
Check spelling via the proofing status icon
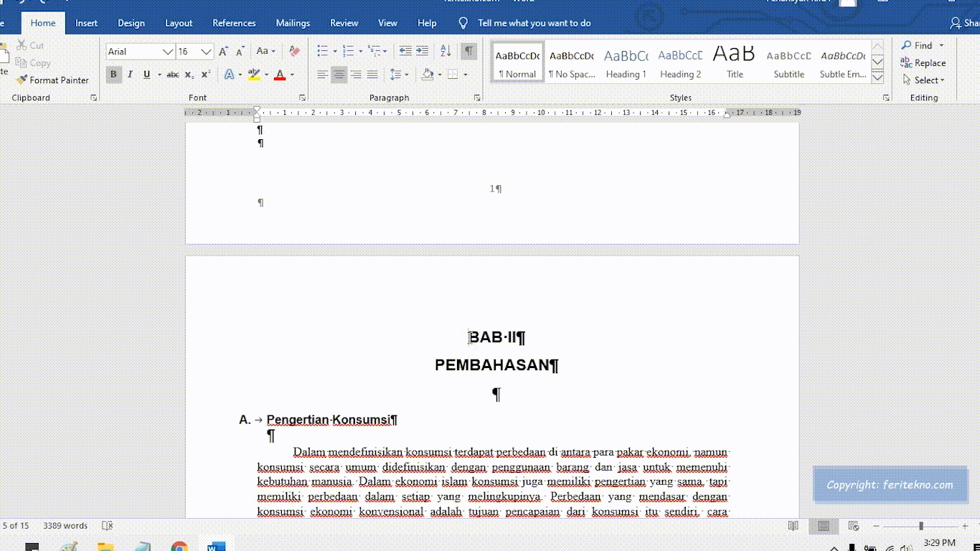107,526
